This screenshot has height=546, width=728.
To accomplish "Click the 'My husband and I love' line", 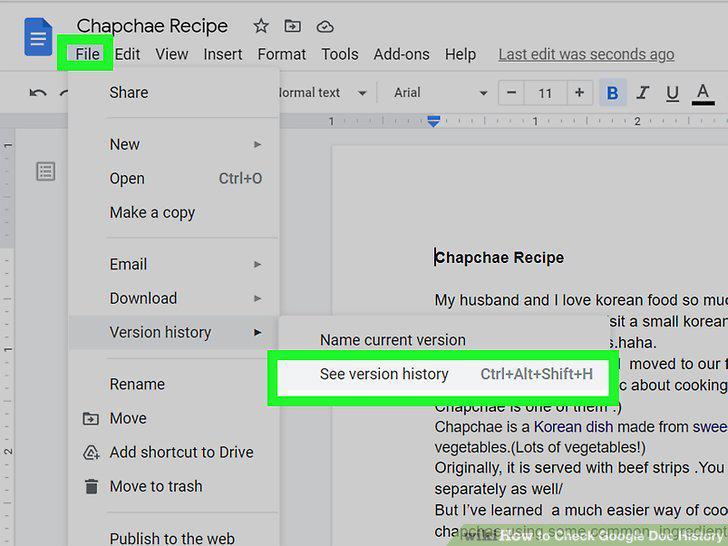I will coord(581,300).
